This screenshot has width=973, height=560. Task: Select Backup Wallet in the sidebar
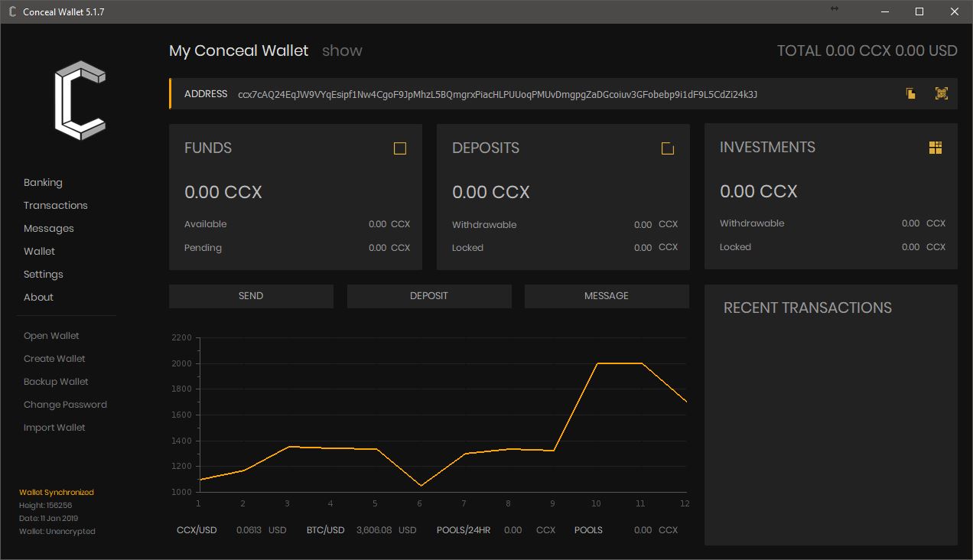pos(56,381)
